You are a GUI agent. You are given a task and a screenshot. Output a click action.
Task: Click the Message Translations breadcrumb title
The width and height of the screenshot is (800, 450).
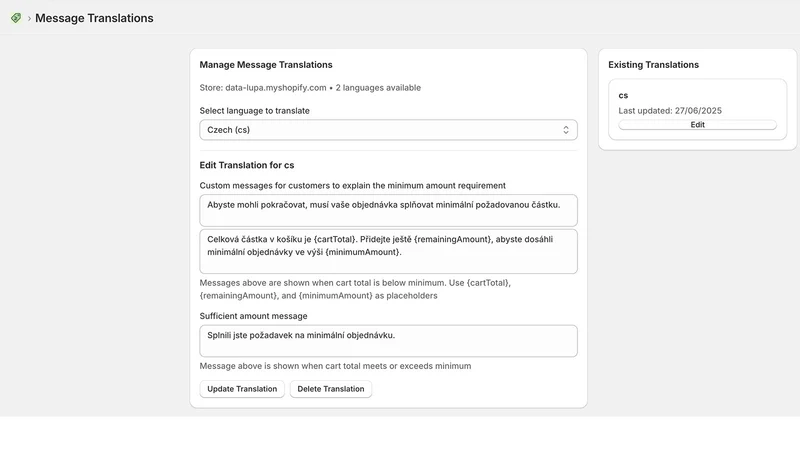coord(94,18)
